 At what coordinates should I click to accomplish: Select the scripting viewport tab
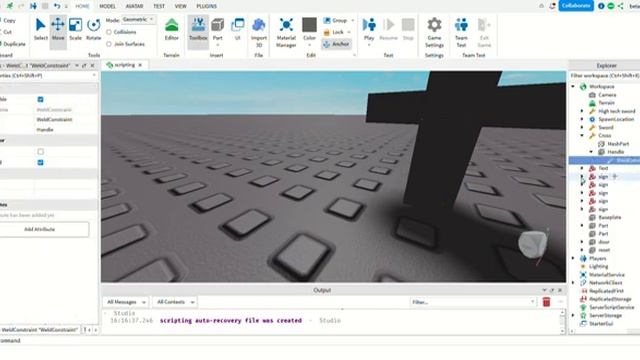click(124, 65)
